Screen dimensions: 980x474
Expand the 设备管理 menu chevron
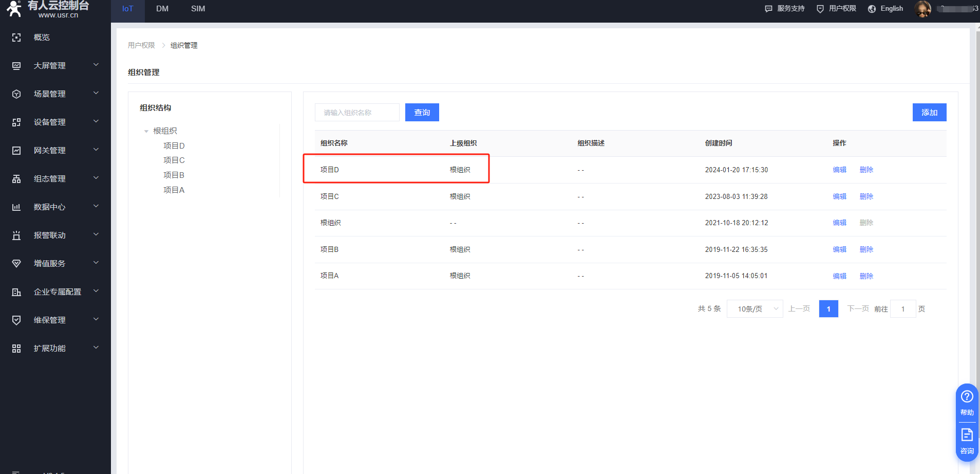(x=96, y=122)
